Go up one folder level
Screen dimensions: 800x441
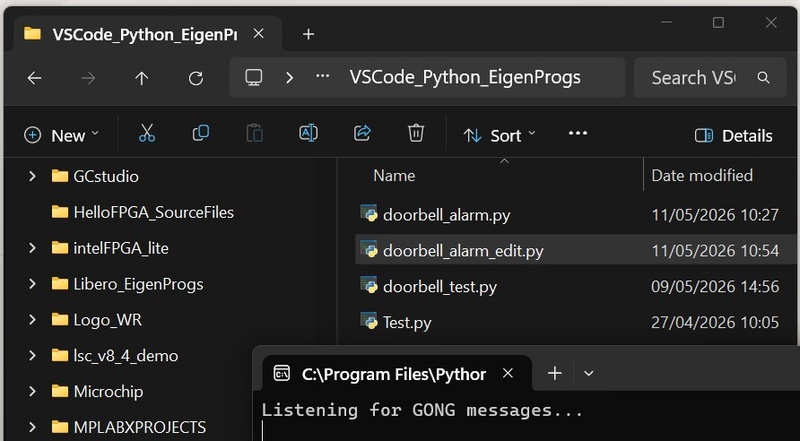(x=141, y=78)
